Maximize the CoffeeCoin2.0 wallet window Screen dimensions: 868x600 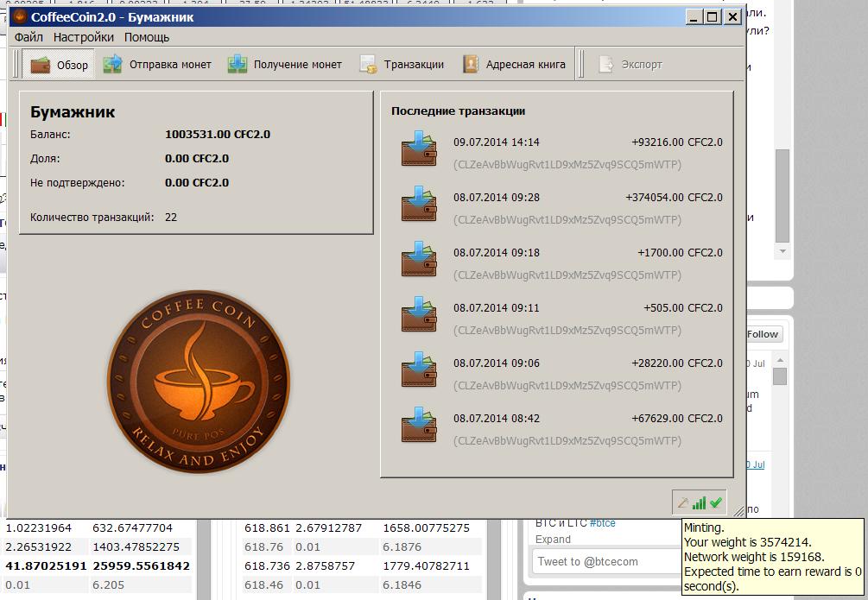[713, 16]
